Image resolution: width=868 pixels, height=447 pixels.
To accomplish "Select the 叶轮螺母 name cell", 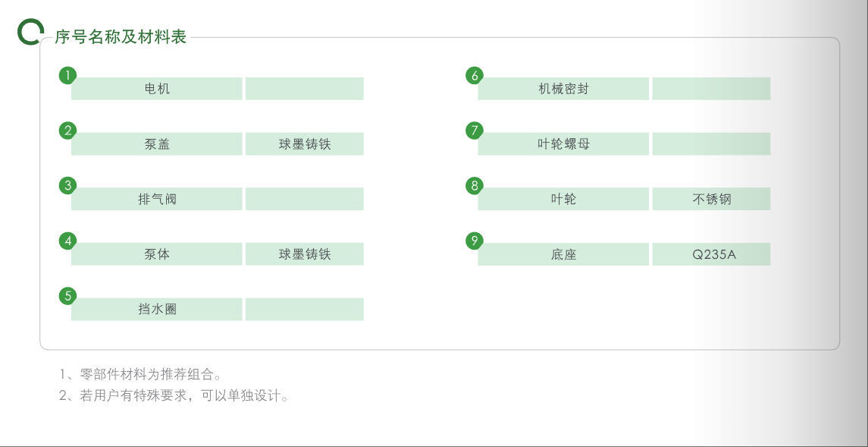I will 563,144.
